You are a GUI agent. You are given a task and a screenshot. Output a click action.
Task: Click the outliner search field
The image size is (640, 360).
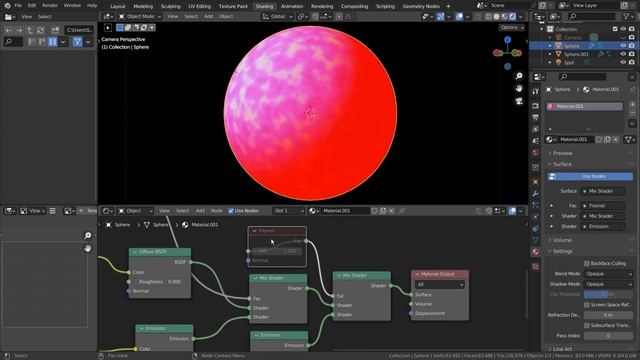click(x=592, y=17)
